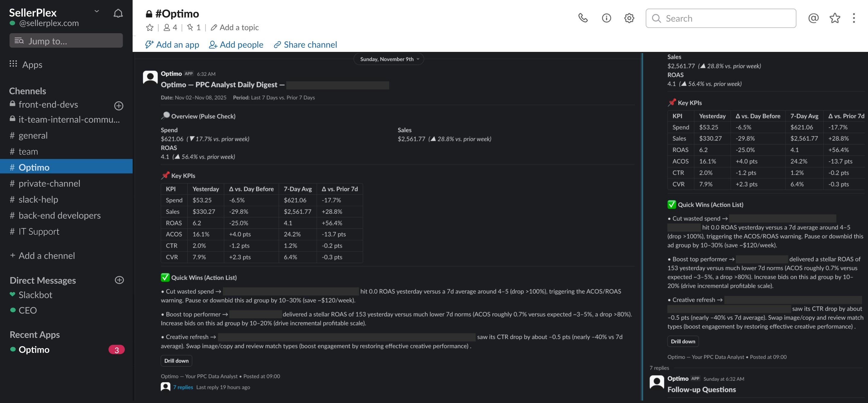
Task: Switch to the general channel
Action: pyautogui.click(x=33, y=135)
